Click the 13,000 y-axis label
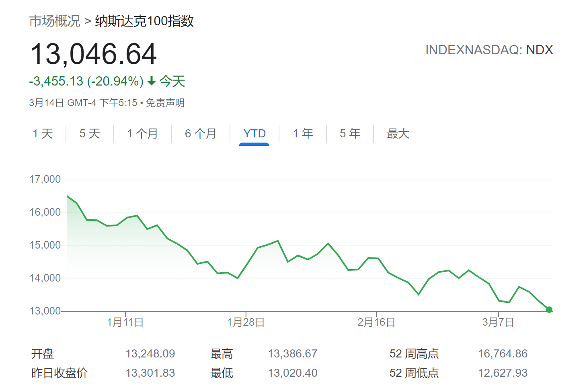The width and height of the screenshot is (587, 392). [x=45, y=311]
